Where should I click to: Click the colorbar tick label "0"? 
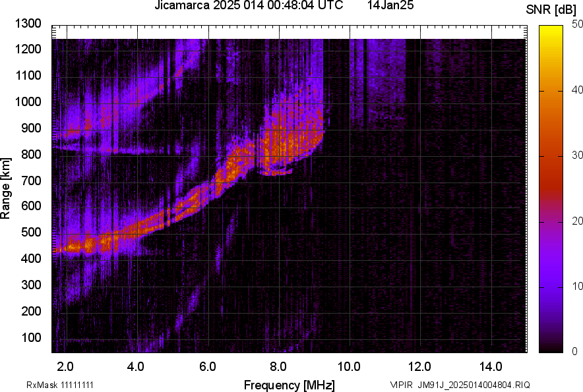tap(575, 351)
